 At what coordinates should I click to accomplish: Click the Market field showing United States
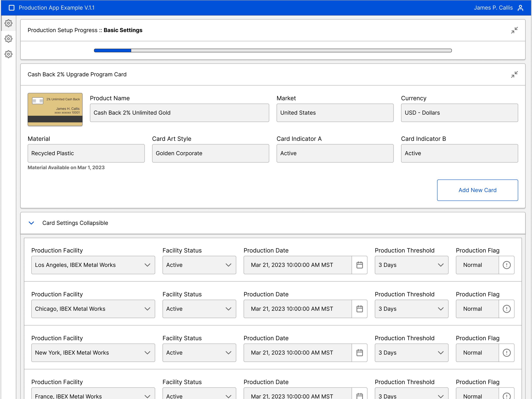(x=335, y=113)
